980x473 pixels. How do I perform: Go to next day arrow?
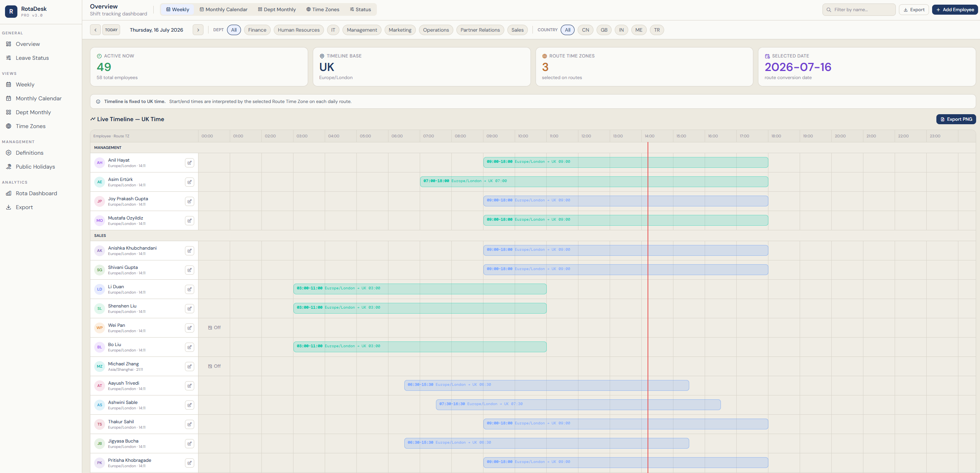point(198,30)
